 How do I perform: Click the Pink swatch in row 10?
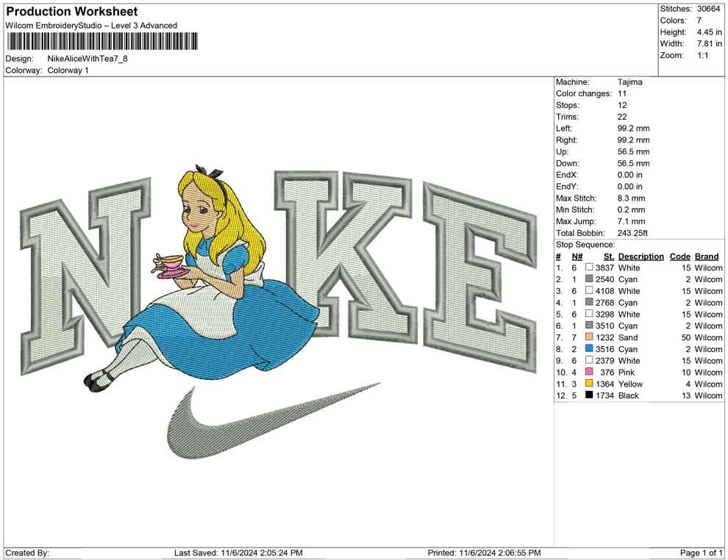[589, 372]
